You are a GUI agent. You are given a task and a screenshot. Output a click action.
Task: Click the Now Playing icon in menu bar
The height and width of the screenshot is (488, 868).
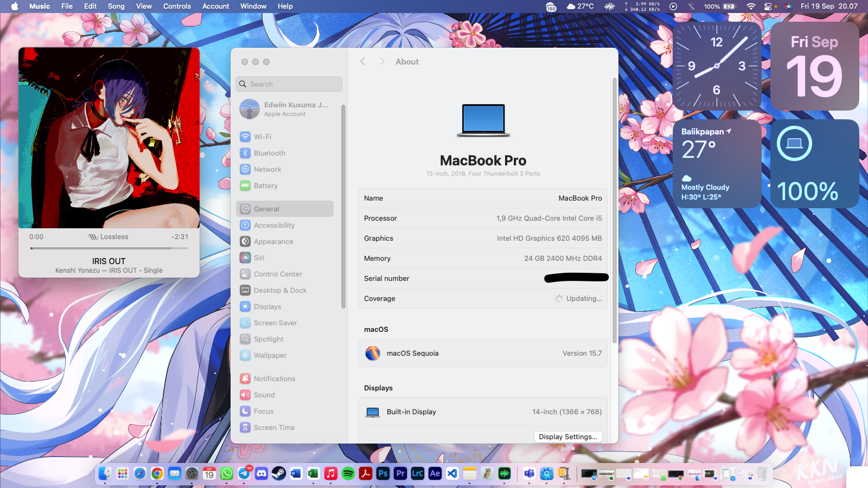click(673, 7)
